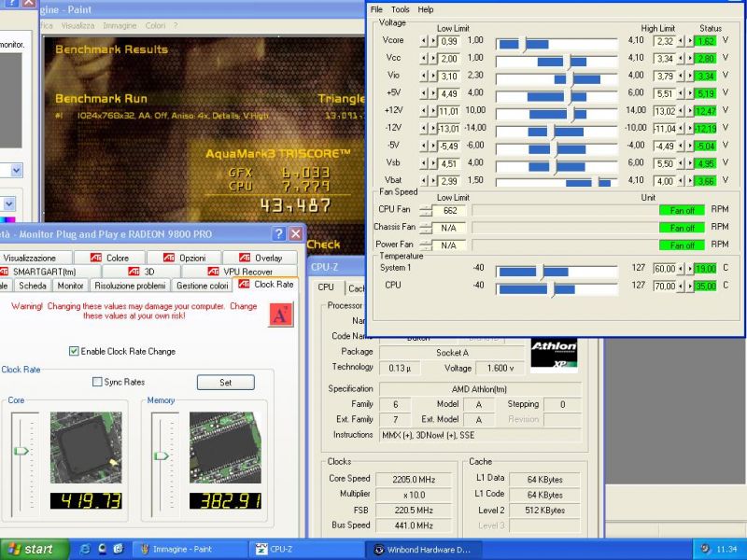Decrease the +5V low limit
Viewport: 747px width, 560px height.
pyautogui.click(x=424, y=94)
